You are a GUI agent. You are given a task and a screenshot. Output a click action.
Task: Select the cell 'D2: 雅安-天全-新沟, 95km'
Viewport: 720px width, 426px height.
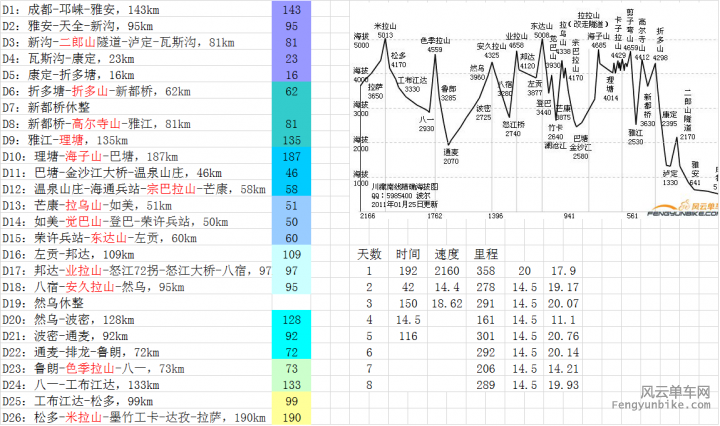tap(136, 25)
